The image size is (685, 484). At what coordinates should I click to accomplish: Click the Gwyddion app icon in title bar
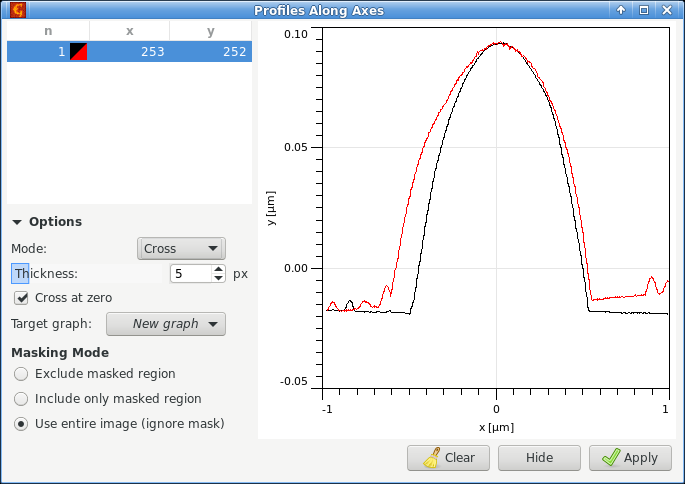point(17,10)
